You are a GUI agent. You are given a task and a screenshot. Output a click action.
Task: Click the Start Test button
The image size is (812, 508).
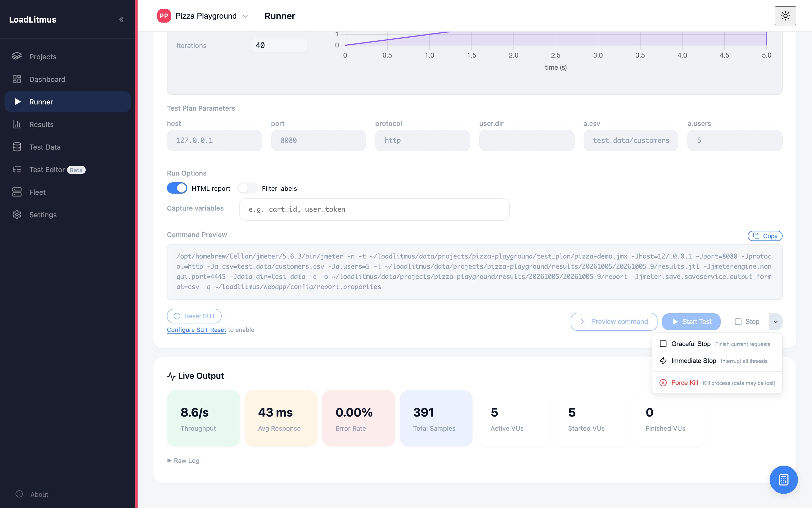click(691, 321)
